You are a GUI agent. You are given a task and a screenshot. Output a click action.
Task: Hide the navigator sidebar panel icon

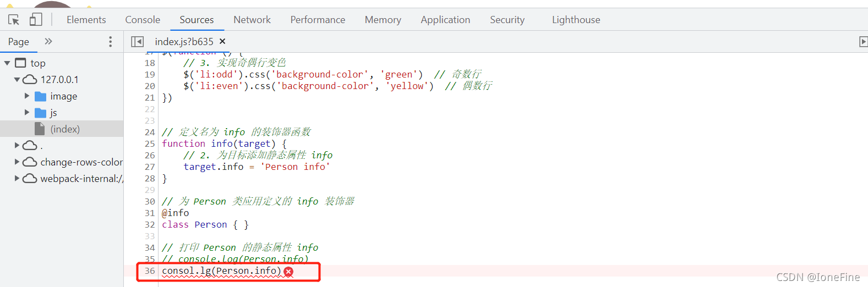138,42
